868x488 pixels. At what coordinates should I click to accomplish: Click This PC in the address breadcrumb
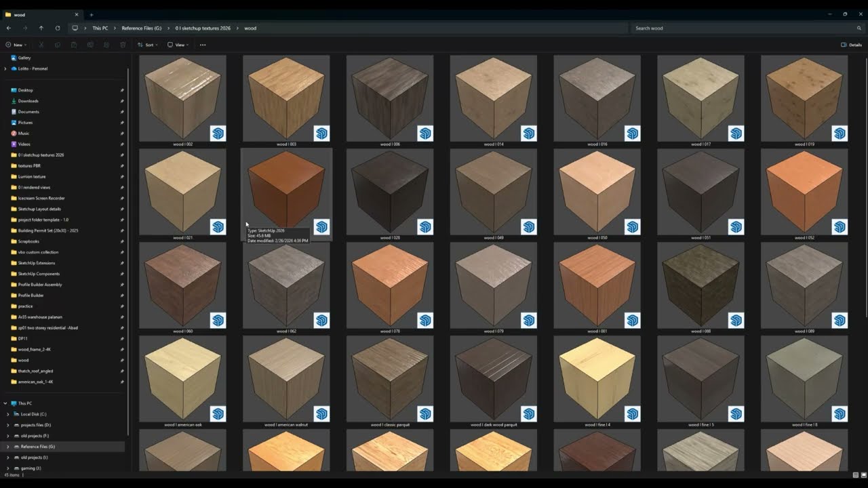pos(100,28)
